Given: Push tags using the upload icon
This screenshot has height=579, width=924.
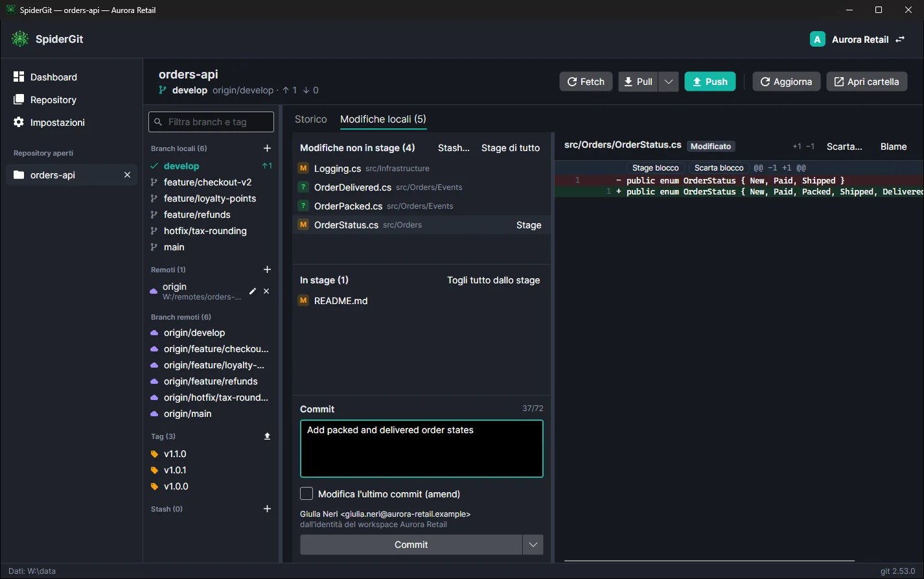Looking at the screenshot, I should click(x=267, y=436).
